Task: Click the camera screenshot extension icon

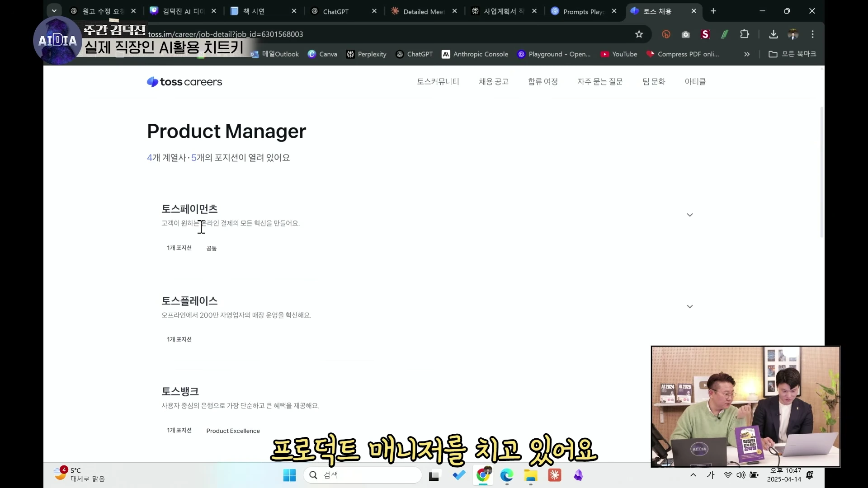Action: point(686,34)
